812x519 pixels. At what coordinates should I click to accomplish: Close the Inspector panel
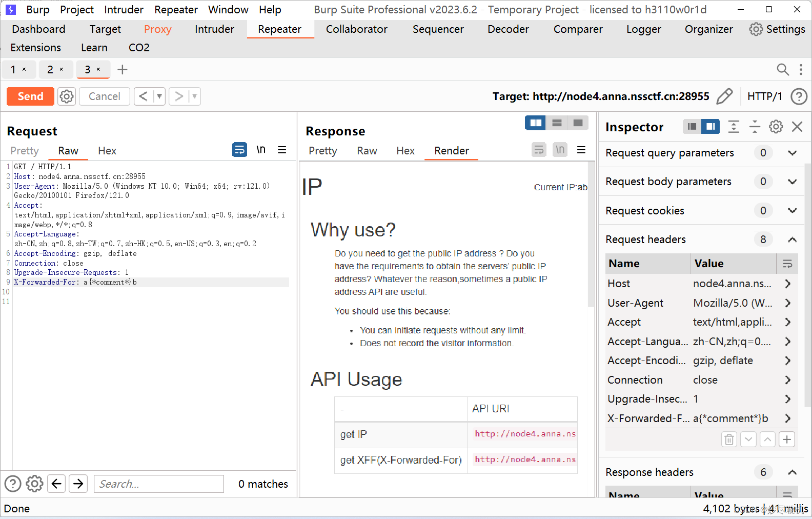point(797,127)
